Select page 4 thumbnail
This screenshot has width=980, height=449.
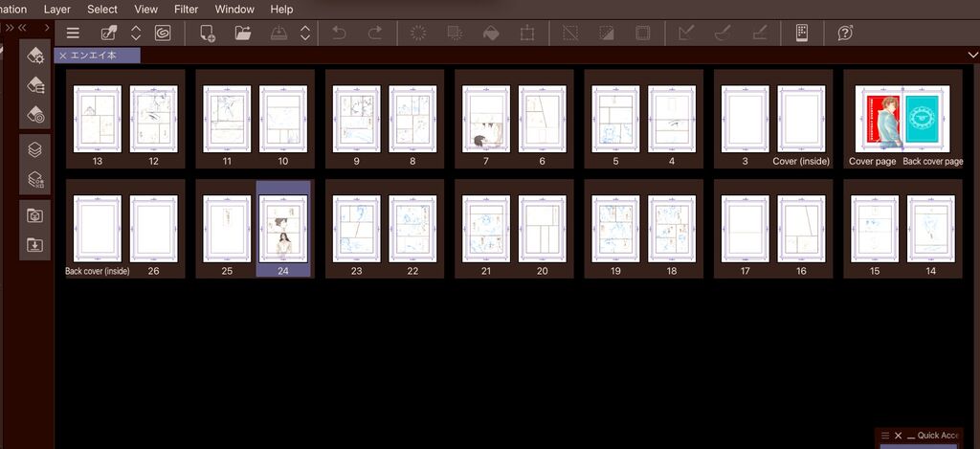tap(672, 119)
